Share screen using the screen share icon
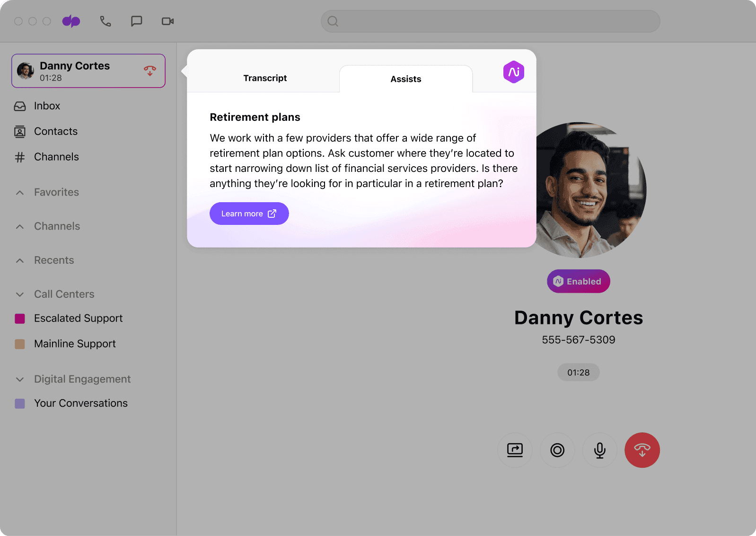The image size is (756, 536). pyautogui.click(x=515, y=450)
